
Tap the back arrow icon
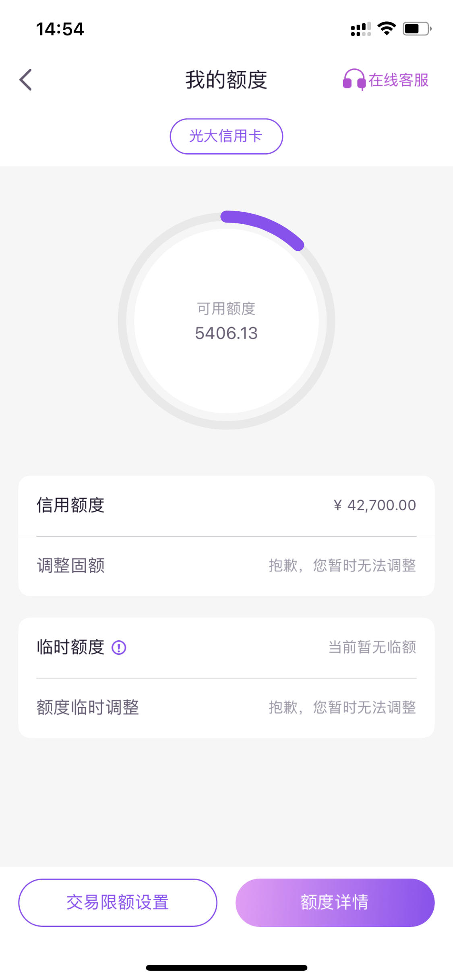click(x=25, y=80)
